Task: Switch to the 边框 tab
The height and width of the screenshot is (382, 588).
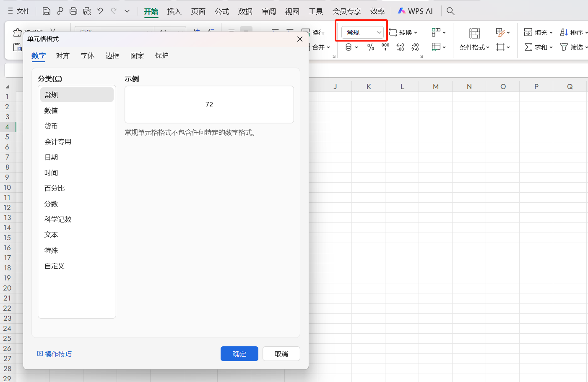Action: tap(112, 55)
